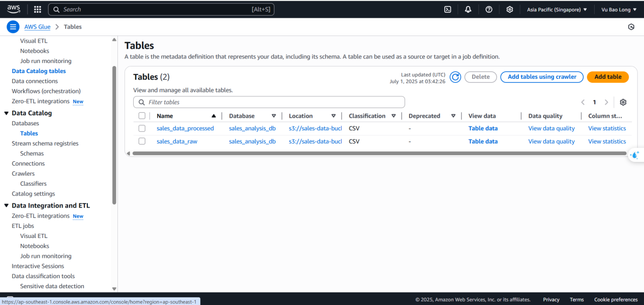Open AWS Glue breadcrumb link

pos(38,27)
